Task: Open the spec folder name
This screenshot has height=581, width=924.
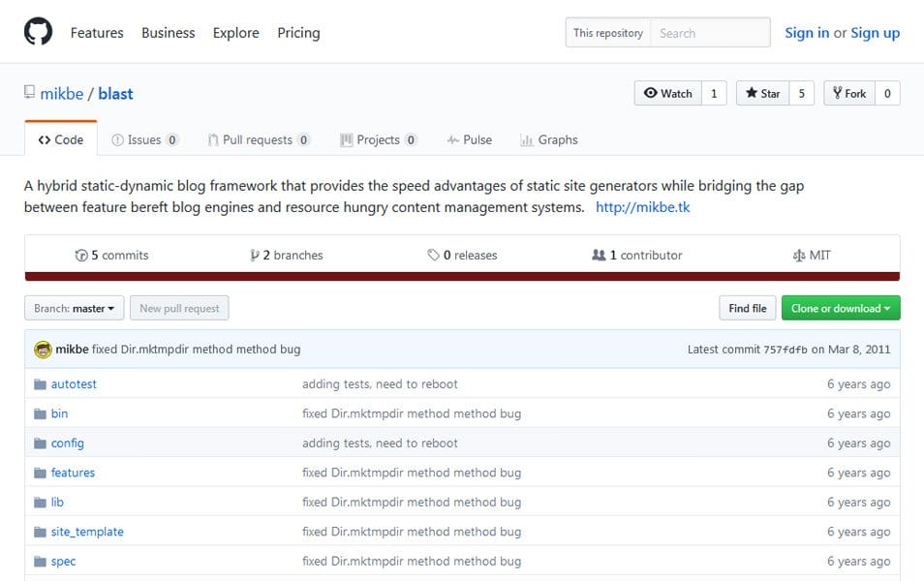Action: pos(64,561)
